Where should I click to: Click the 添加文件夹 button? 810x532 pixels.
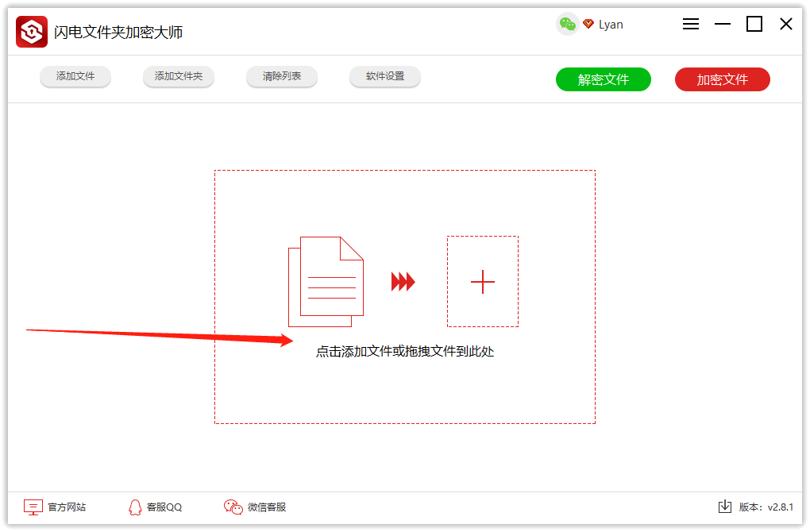pos(179,76)
